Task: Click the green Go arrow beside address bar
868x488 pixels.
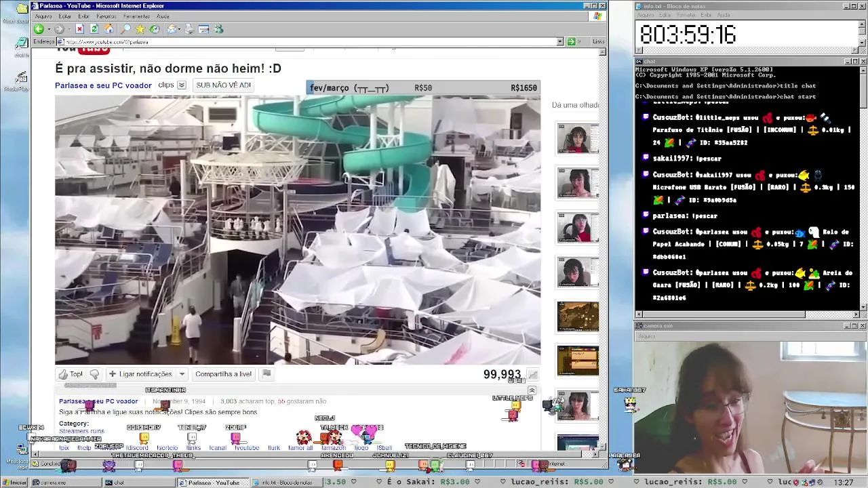Action: click(571, 42)
